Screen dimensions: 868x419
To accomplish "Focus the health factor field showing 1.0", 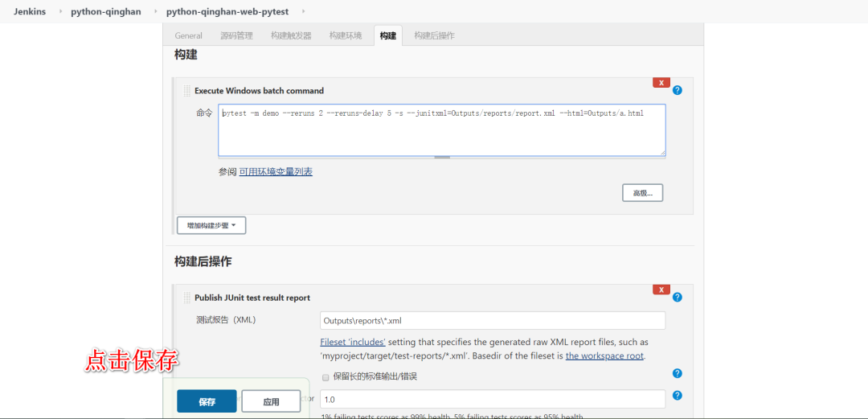I will [493, 399].
